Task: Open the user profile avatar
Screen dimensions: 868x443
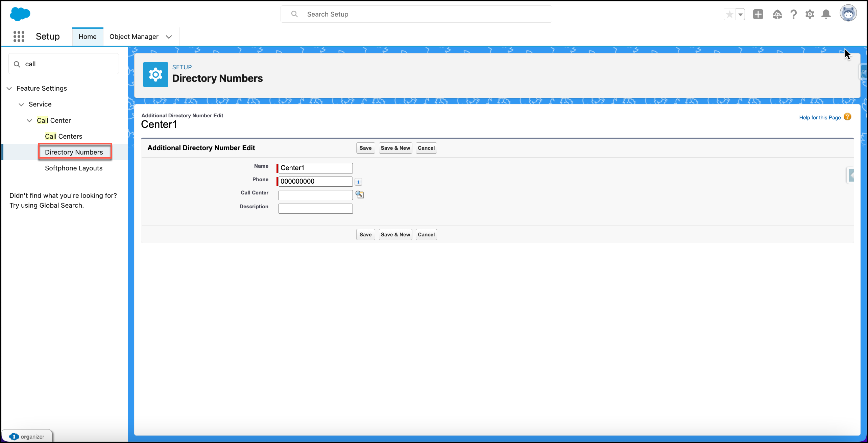Action: click(848, 14)
